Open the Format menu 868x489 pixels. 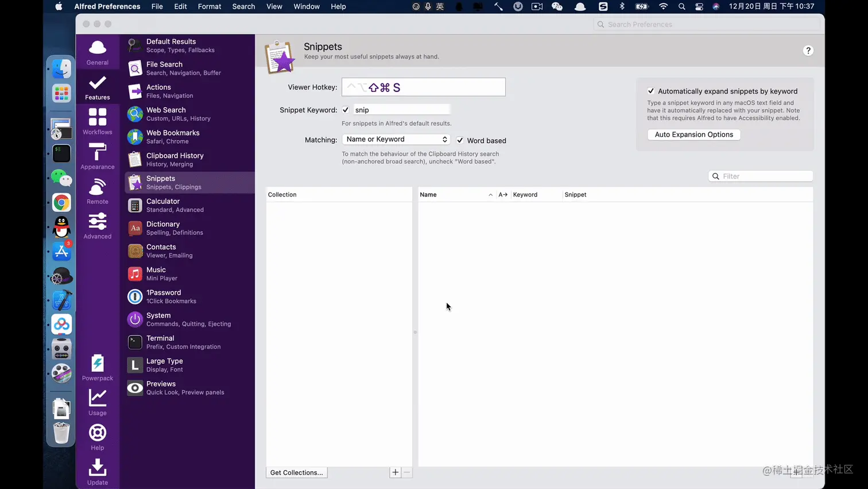210,6
